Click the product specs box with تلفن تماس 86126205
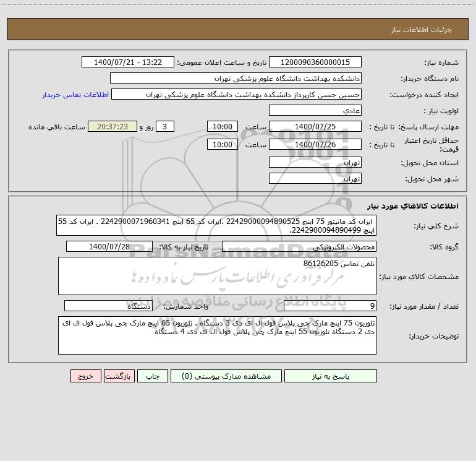 coord(217,276)
